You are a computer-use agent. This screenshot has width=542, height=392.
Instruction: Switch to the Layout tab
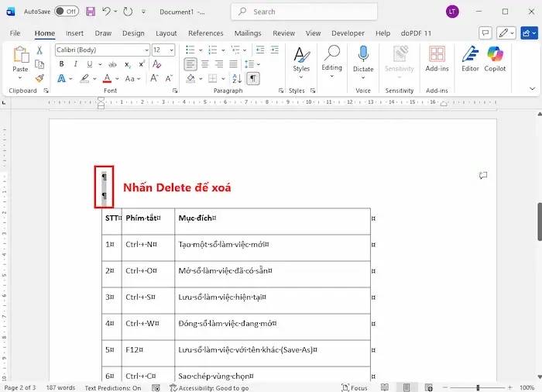pyautogui.click(x=166, y=33)
